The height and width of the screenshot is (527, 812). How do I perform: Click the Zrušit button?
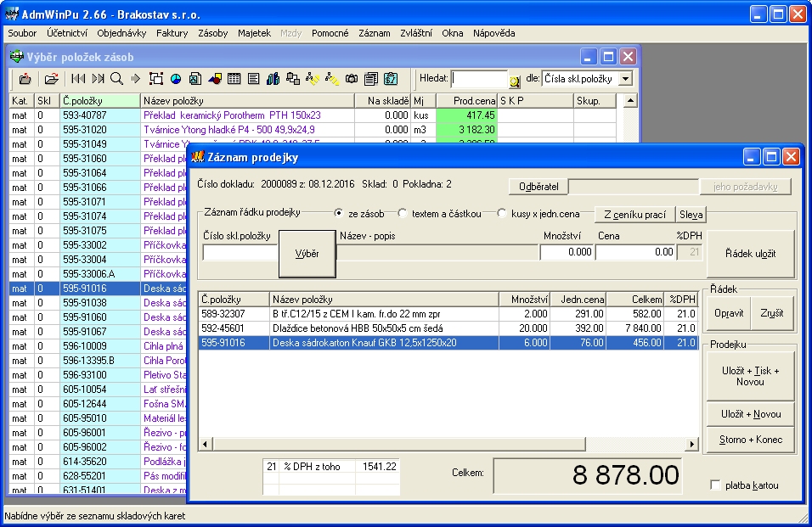coord(771,313)
